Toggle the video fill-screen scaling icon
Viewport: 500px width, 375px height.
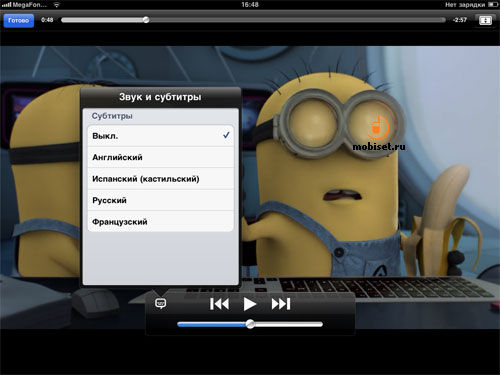[485, 20]
